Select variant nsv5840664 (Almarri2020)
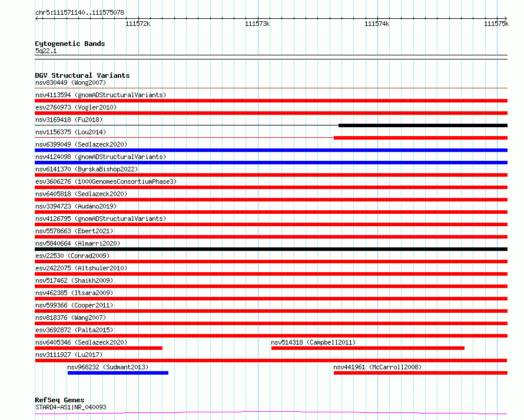This screenshot has height=420, width=524. [x=78, y=243]
